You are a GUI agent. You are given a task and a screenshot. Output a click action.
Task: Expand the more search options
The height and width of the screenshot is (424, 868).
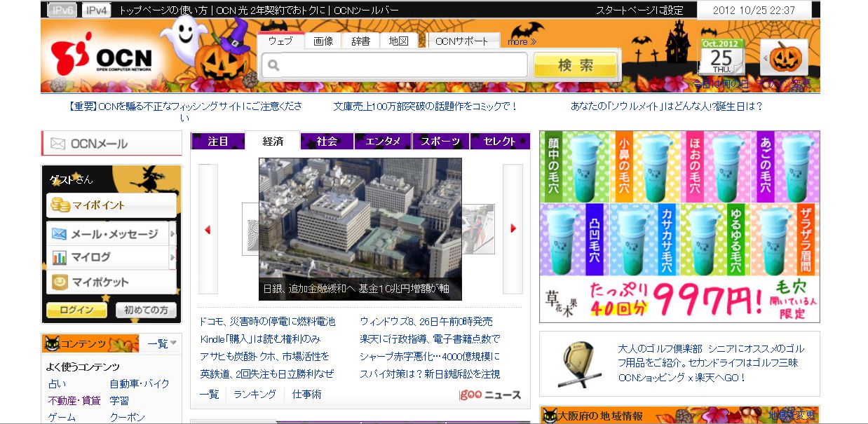tap(522, 41)
